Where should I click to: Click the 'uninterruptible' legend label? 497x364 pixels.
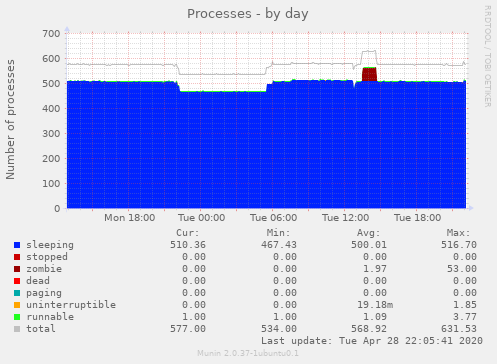pyautogui.click(x=71, y=305)
